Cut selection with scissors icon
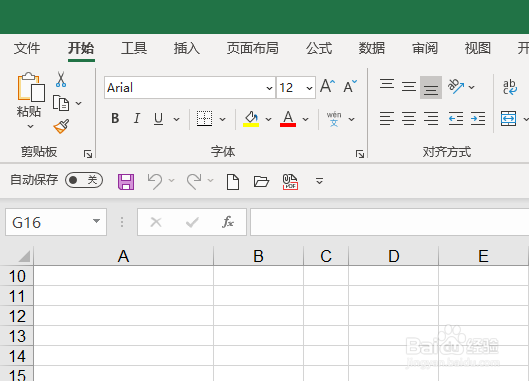Screen dimensions: 529x381 coord(61,80)
